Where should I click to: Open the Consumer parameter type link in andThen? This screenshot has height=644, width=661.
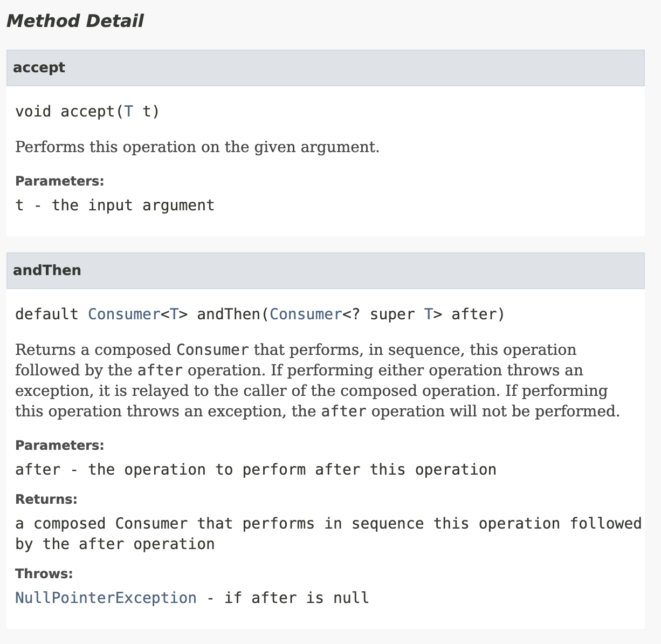coord(306,314)
